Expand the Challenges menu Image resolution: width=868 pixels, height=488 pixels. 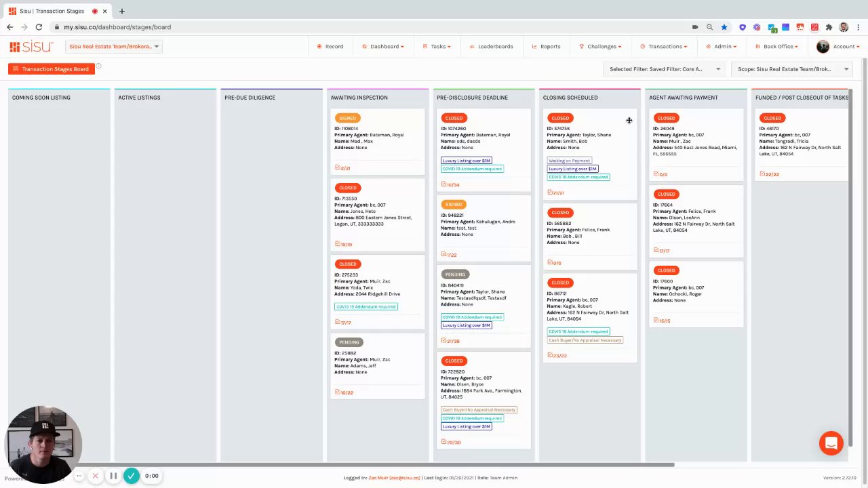click(601, 47)
